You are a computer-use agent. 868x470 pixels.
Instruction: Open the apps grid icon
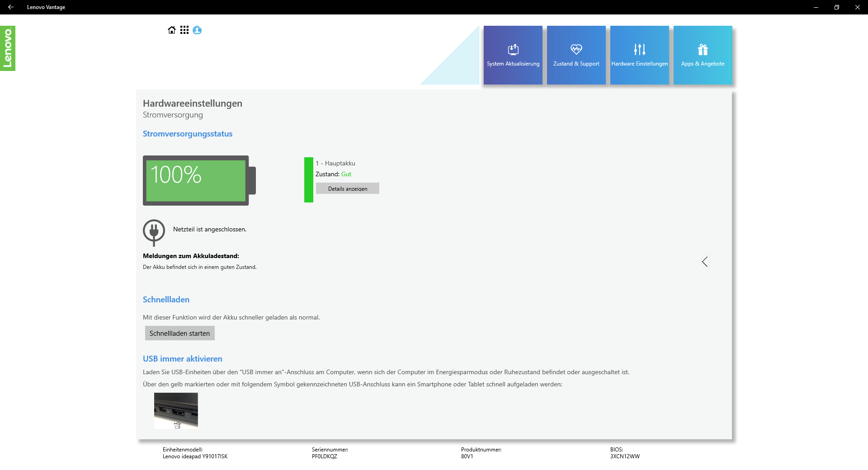(x=184, y=30)
